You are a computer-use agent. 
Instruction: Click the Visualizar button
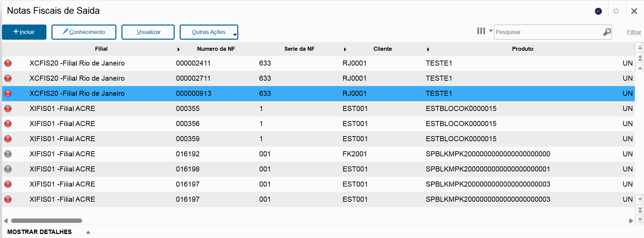pyautogui.click(x=148, y=32)
